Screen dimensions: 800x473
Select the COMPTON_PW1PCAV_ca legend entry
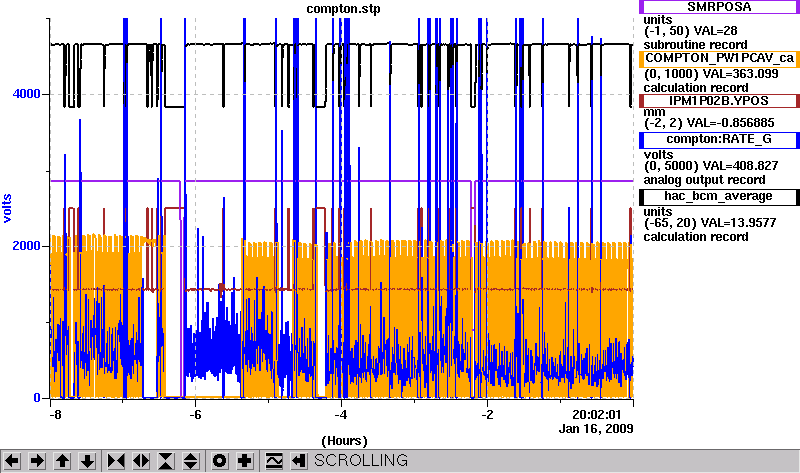click(x=718, y=58)
